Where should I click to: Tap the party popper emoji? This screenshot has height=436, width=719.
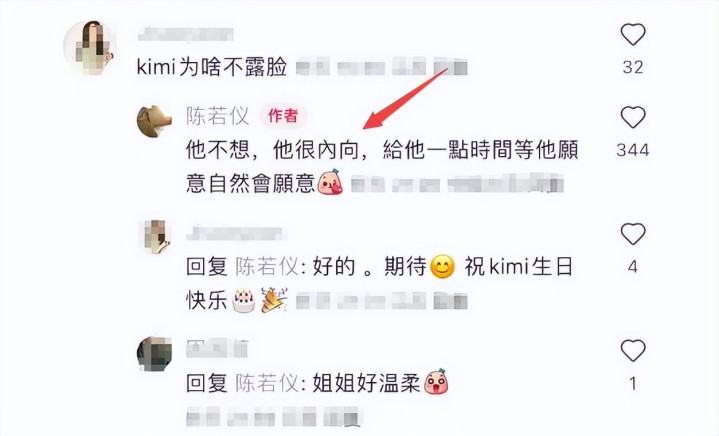tap(274, 300)
